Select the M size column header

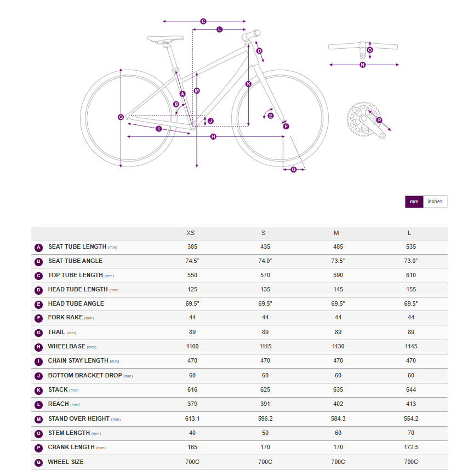tap(336, 233)
